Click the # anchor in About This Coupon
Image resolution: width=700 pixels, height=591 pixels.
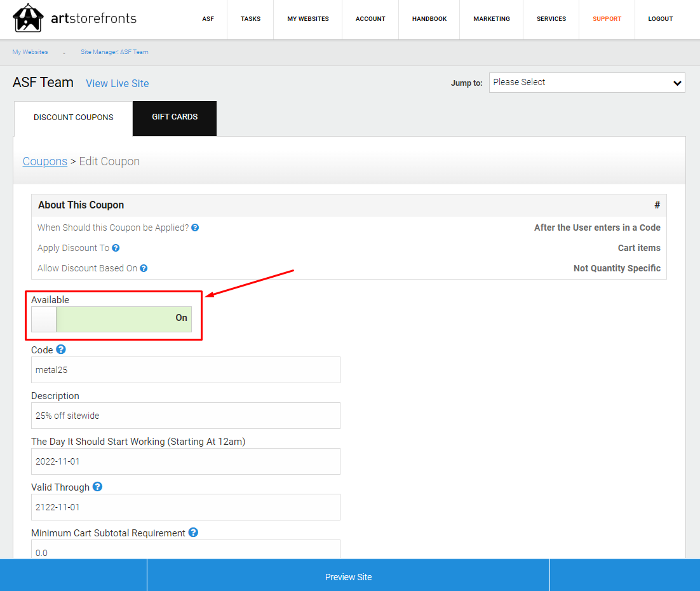[x=657, y=205]
